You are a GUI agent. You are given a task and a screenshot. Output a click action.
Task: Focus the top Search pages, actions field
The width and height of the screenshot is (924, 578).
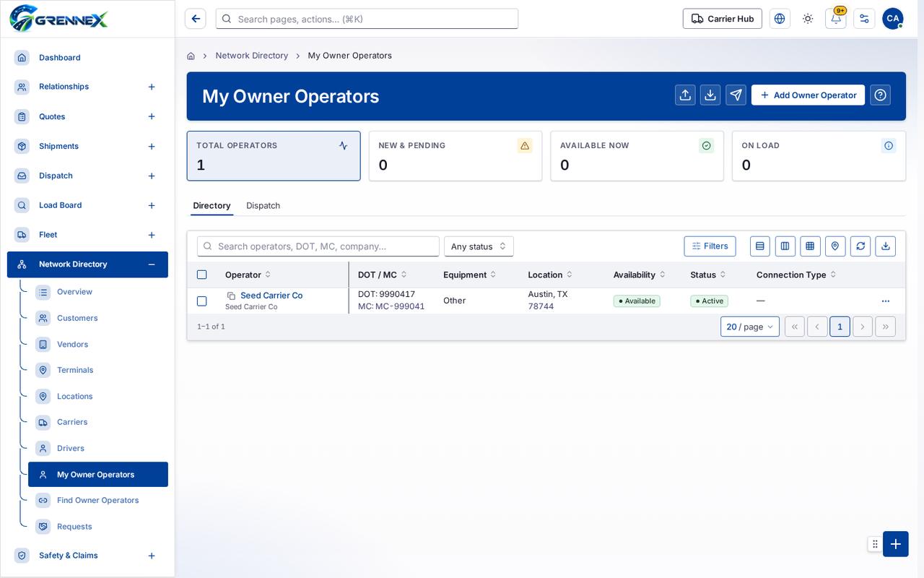coord(367,19)
